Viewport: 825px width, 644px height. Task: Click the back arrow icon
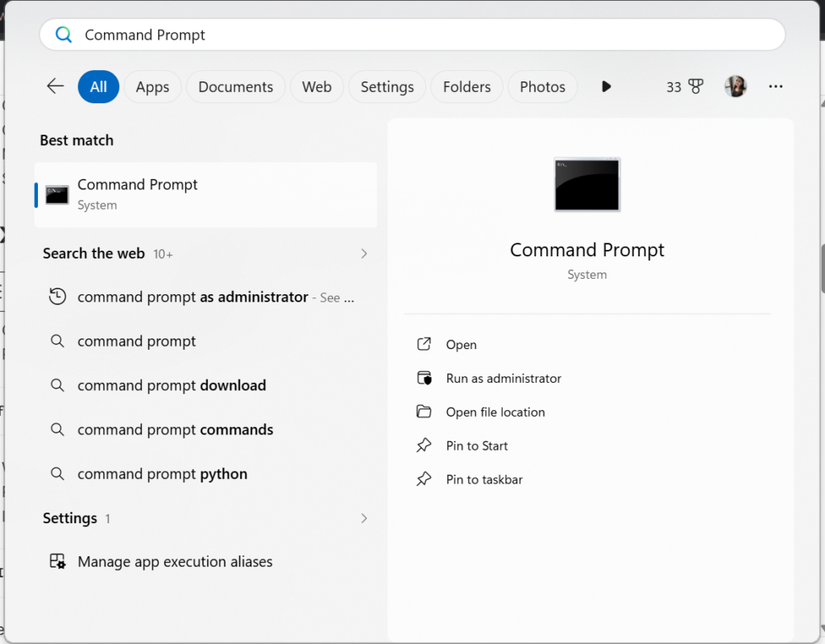pyautogui.click(x=56, y=85)
